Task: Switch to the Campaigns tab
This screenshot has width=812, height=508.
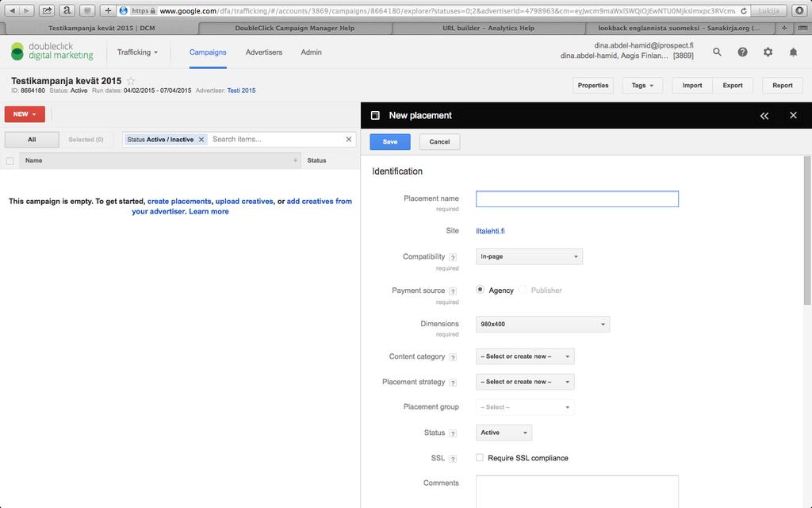Action: tap(208, 52)
